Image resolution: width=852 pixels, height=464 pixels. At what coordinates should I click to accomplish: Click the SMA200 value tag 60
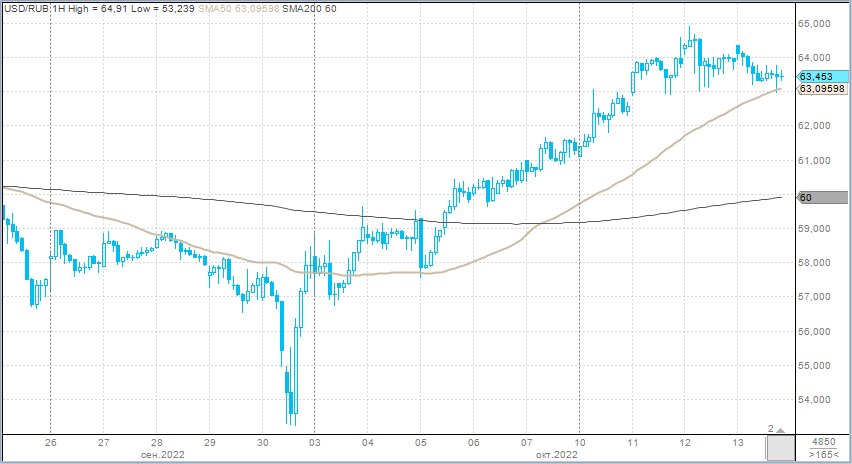click(805, 198)
